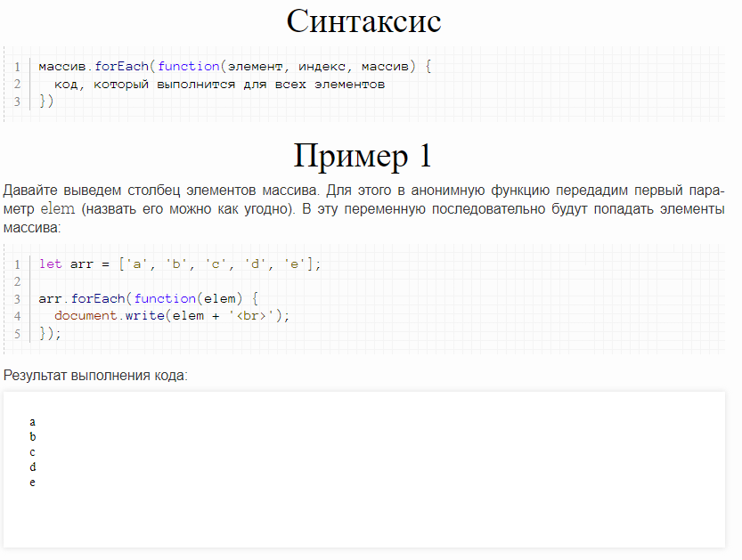Click the heading "Пример 1"
742x560 pixels.
[x=363, y=156]
